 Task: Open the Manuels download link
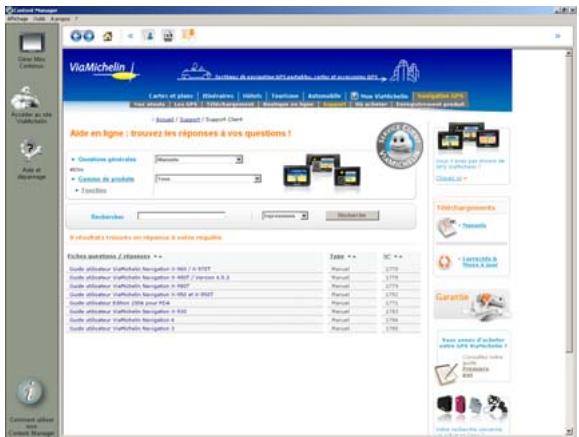[x=474, y=225]
